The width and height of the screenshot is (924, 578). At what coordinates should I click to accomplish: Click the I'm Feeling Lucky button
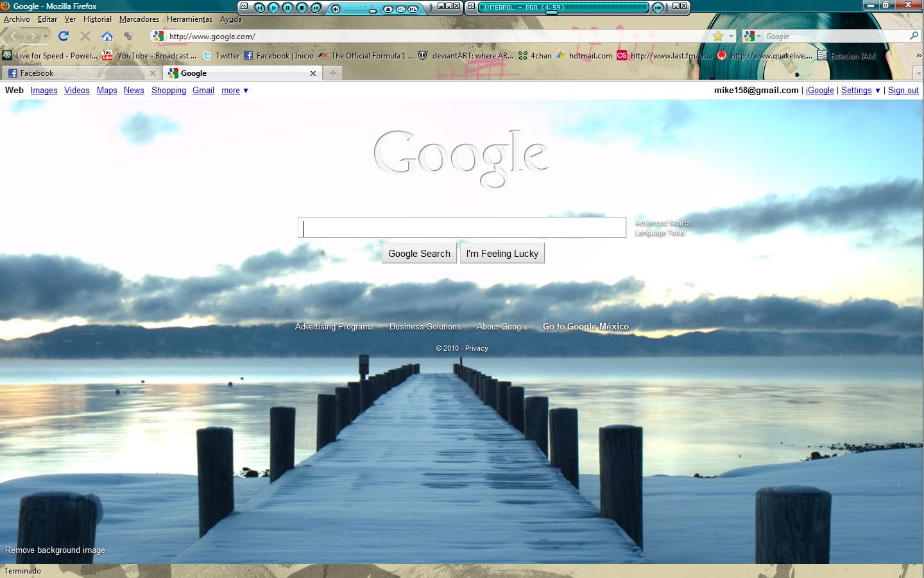click(x=502, y=254)
